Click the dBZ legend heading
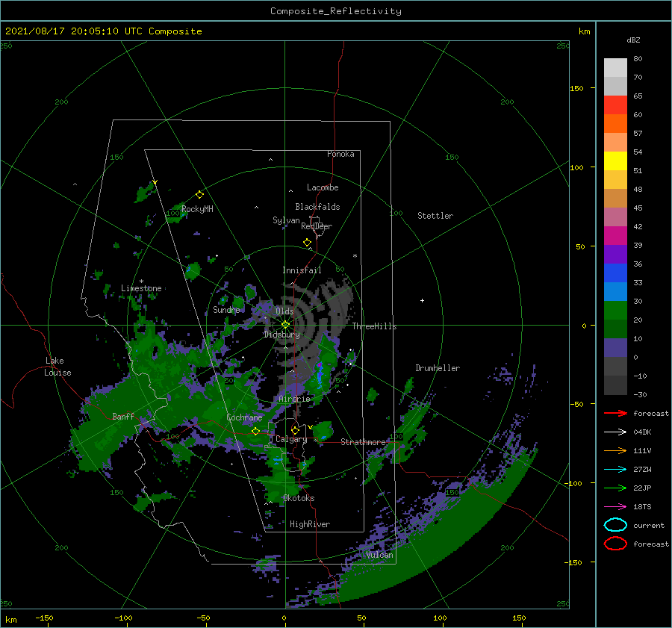Screen dimensions: 672x628 click(633, 40)
